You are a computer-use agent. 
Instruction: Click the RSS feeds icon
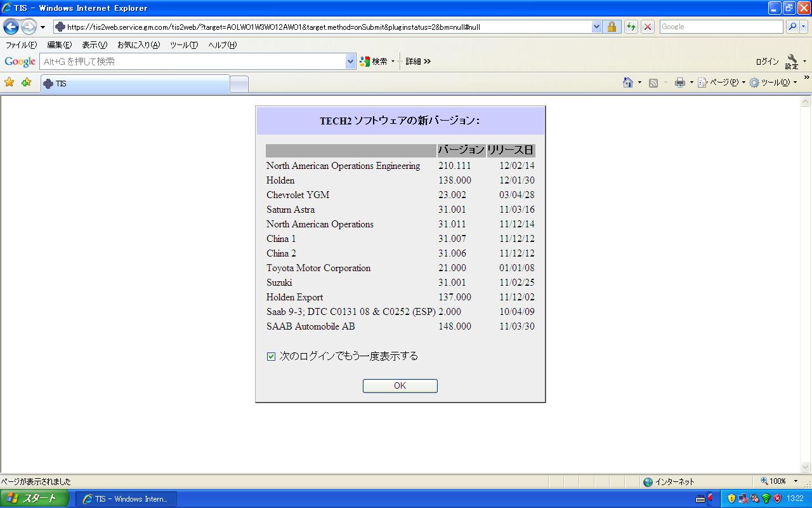click(653, 83)
